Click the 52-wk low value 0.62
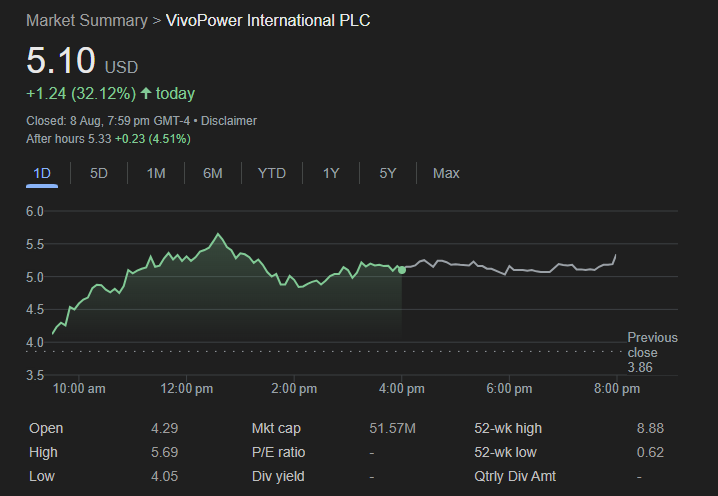Viewport: 718px width, 496px height. (x=650, y=452)
